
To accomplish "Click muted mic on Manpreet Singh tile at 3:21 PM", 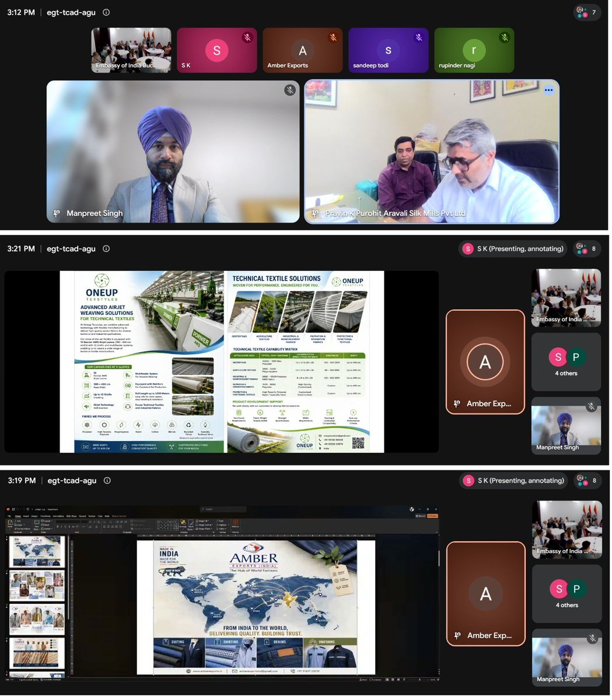I will [x=592, y=407].
